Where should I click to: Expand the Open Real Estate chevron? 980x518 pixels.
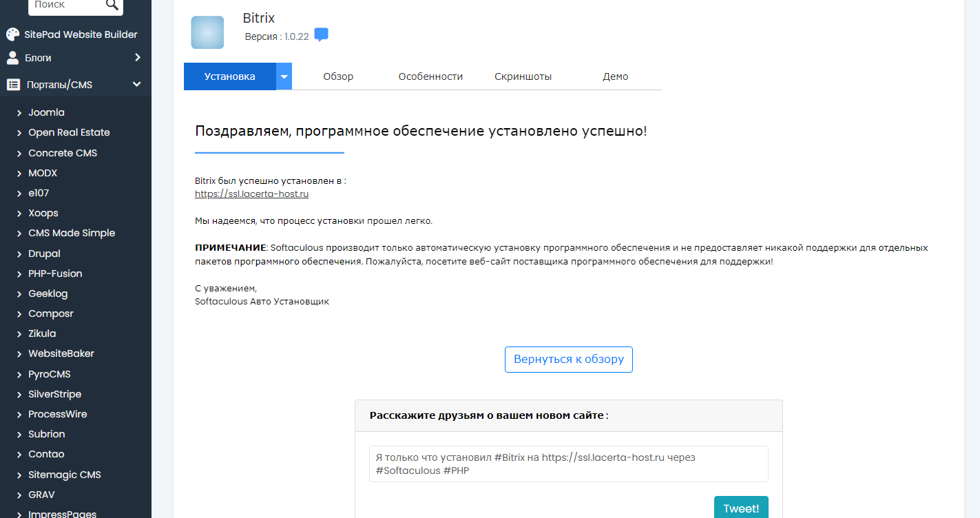(x=20, y=133)
